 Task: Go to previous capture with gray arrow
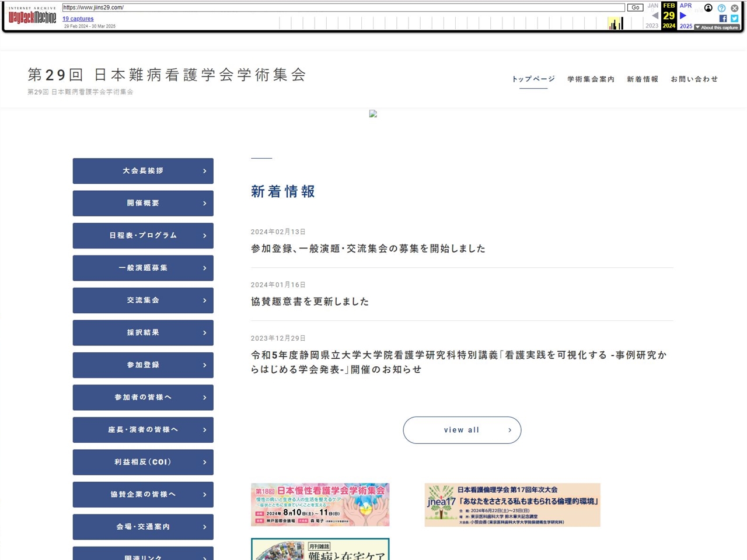point(655,16)
